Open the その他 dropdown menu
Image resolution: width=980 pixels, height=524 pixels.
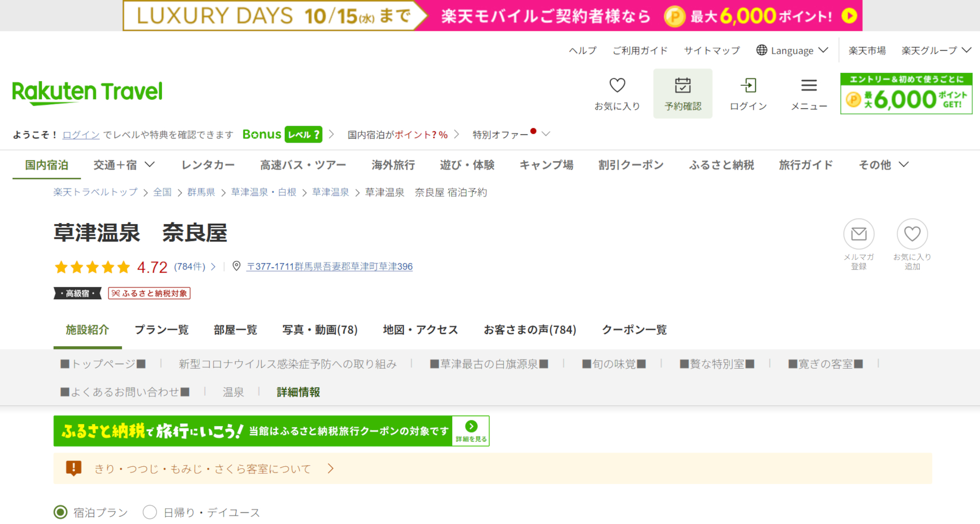point(883,164)
